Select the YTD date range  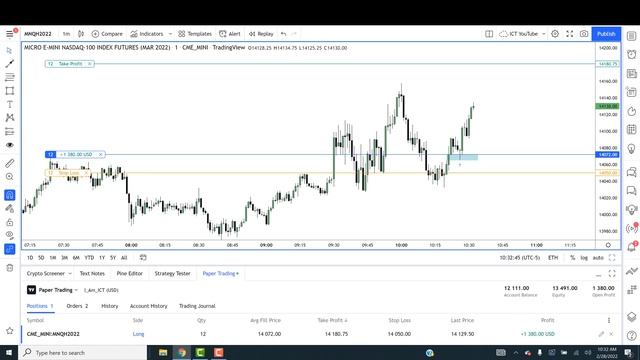click(x=89, y=258)
